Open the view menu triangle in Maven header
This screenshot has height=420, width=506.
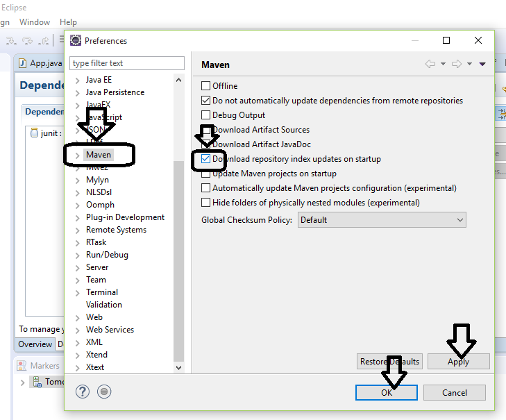[x=482, y=64]
